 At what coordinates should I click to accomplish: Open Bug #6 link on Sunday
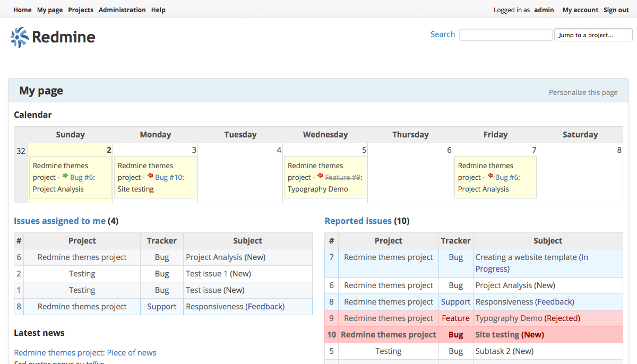click(82, 177)
